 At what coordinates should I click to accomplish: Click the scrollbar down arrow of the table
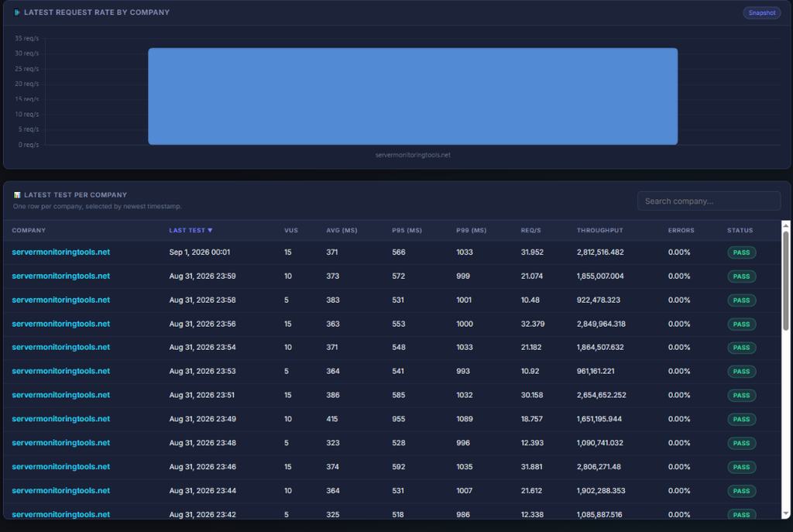(x=785, y=513)
